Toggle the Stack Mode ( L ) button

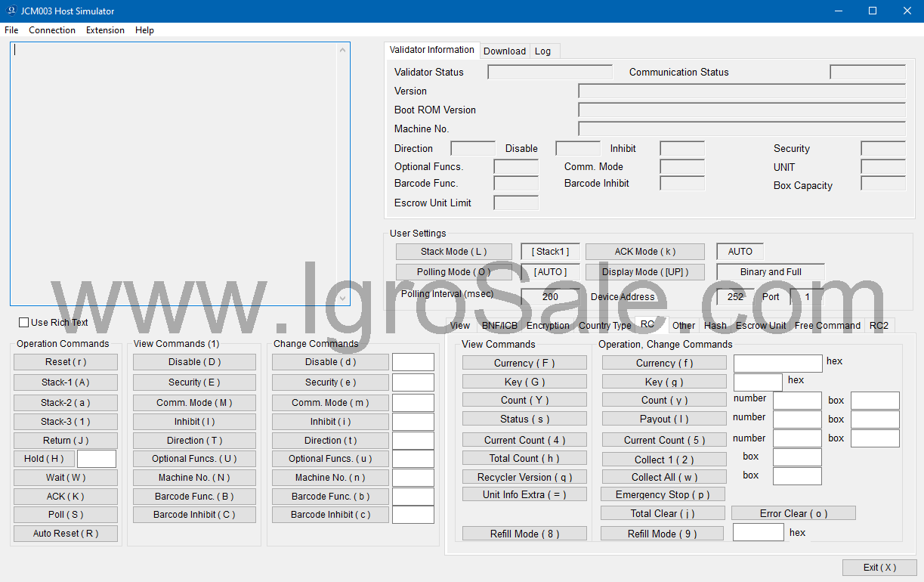tap(454, 252)
